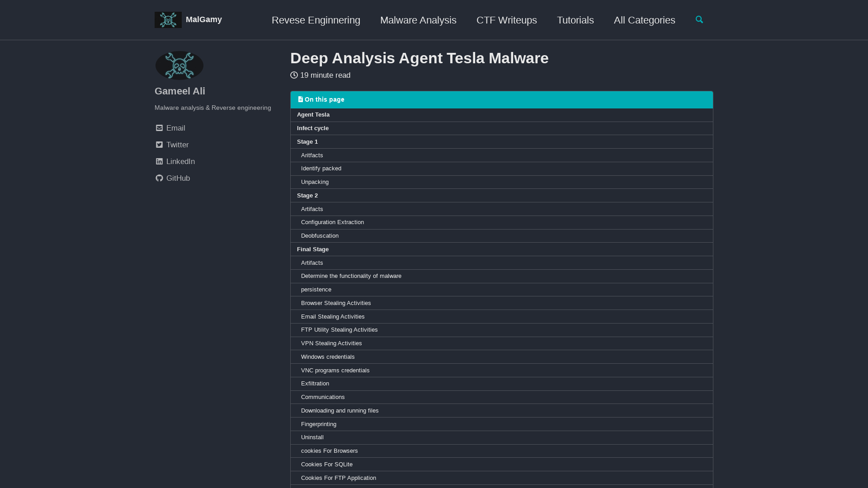Jump to Downloading and running files
The width and height of the screenshot is (868, 488).
[x=502, y=411]
